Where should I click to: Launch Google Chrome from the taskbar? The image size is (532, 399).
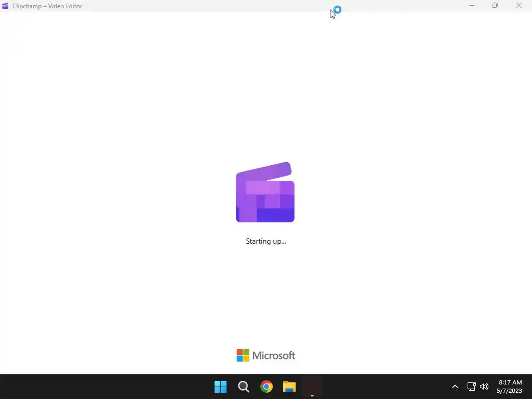[x=267, y=387]
